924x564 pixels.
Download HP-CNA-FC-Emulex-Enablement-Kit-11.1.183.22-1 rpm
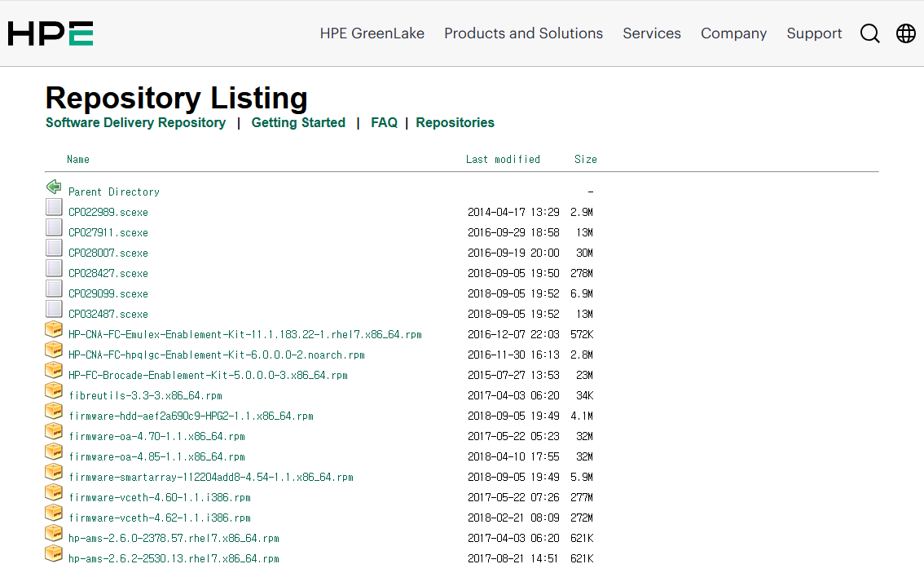coord(245,335)
